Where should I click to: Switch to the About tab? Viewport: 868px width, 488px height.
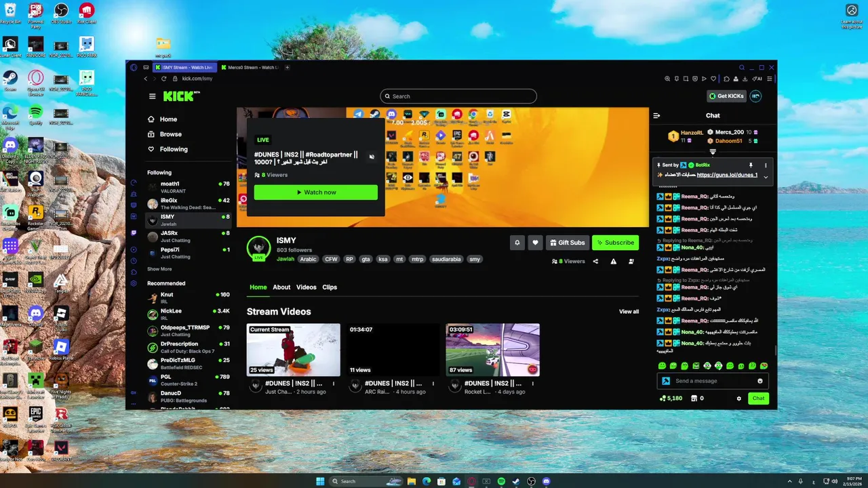pos(281,287)
